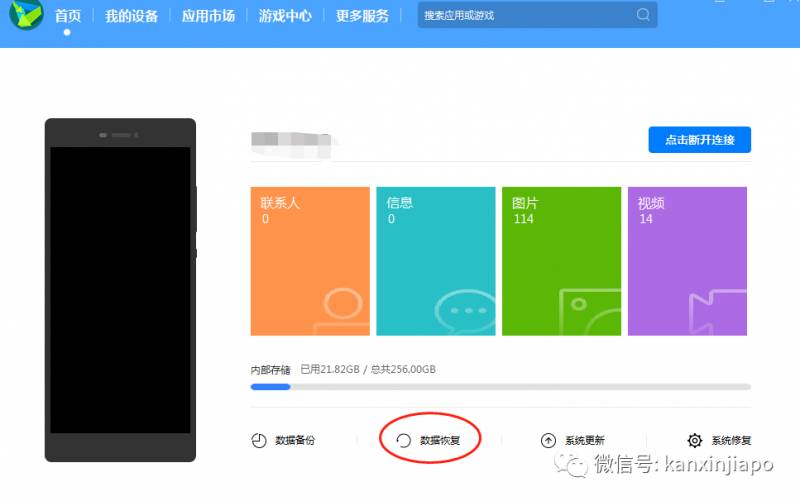Go to the 应用市场 tab
This screenshot has width=800, height=501.
tap(209, 16)
